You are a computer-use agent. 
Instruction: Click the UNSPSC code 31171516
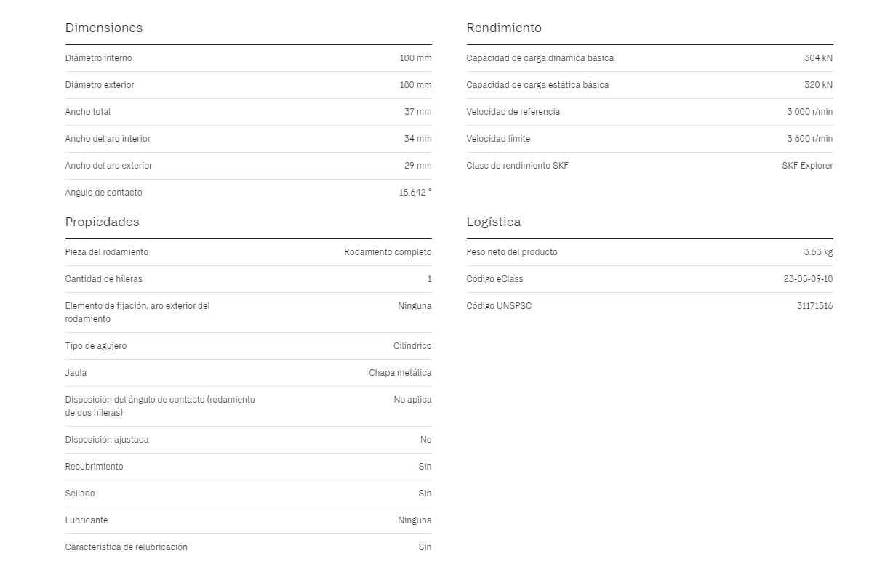pyautogui.click(x=814, y=306)
